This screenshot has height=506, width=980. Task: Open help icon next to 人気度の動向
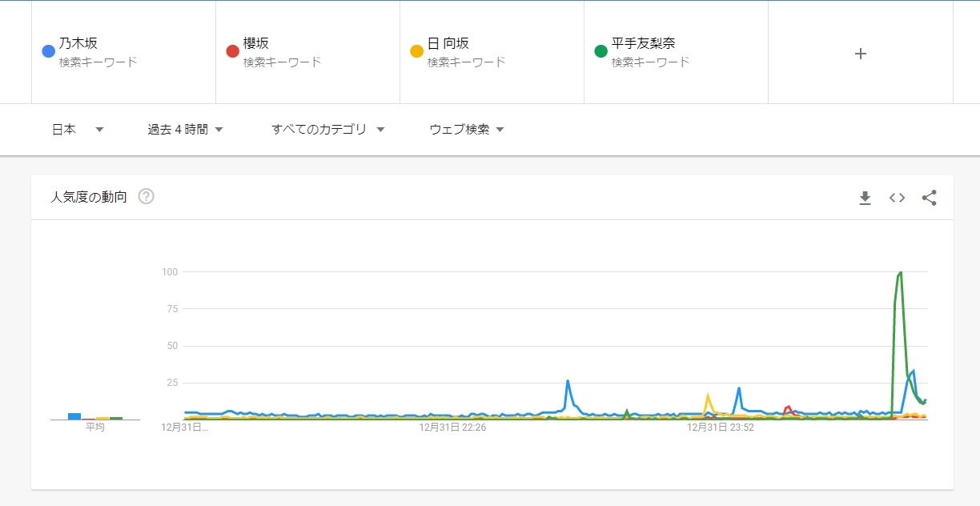(146, 197)
